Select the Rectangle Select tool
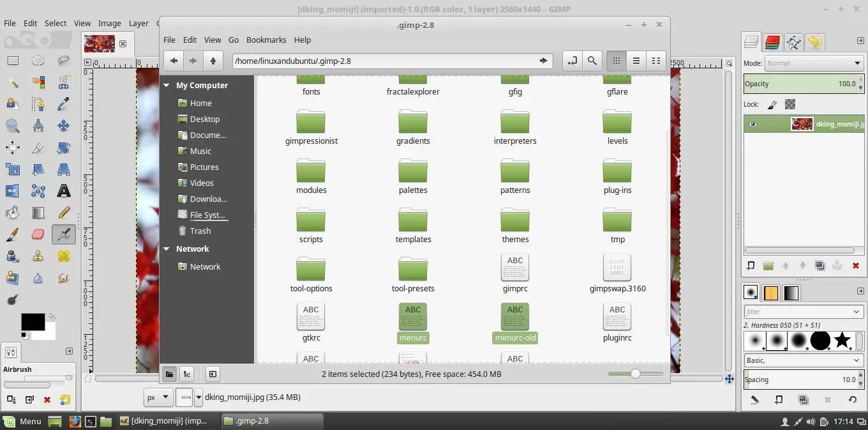Screen dimensions: 868x430 (x=11, y=61)
